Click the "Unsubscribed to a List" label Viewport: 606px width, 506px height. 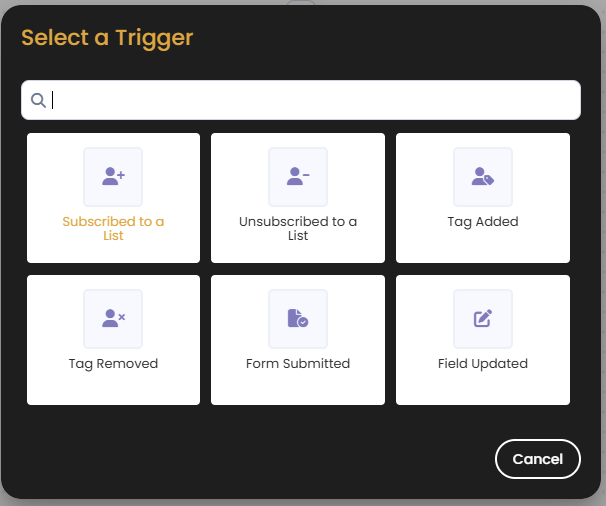pyautogui.click(x=298, y=228)
